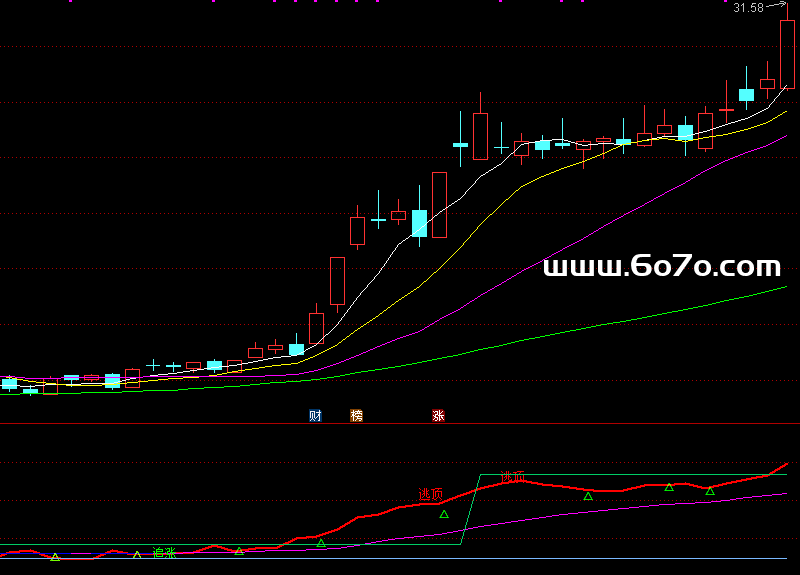This screenshot has height=575, width=800.
Task: Select the leftmost green triangle signal
Action: (55, 557)
